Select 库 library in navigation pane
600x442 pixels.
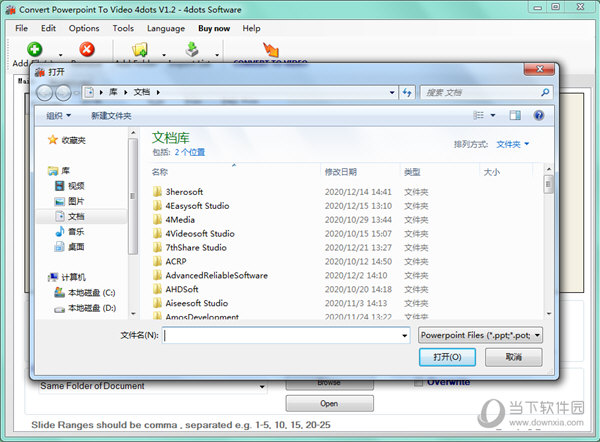point(59,170)
